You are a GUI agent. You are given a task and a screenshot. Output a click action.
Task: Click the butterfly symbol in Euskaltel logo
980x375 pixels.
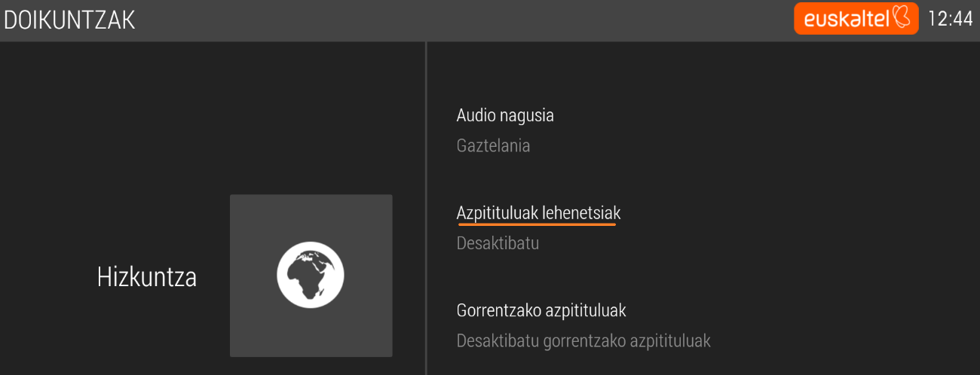pyautogui.click(x=902, y=18)
